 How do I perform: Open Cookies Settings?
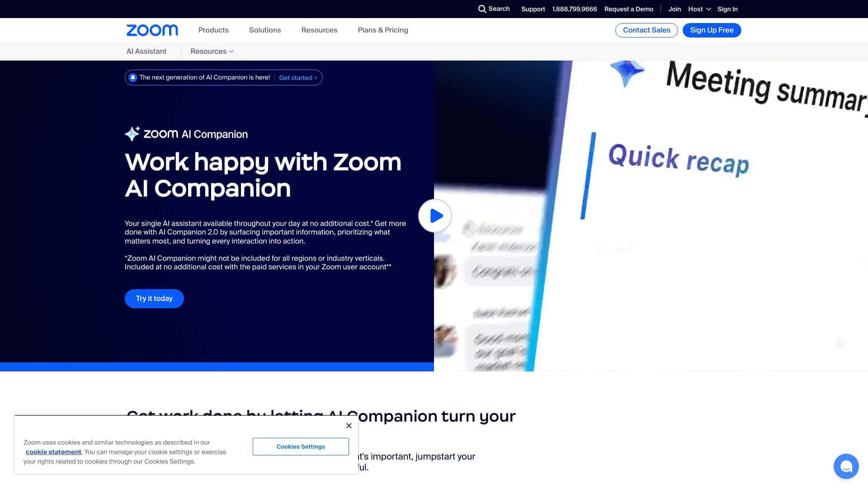300,446
